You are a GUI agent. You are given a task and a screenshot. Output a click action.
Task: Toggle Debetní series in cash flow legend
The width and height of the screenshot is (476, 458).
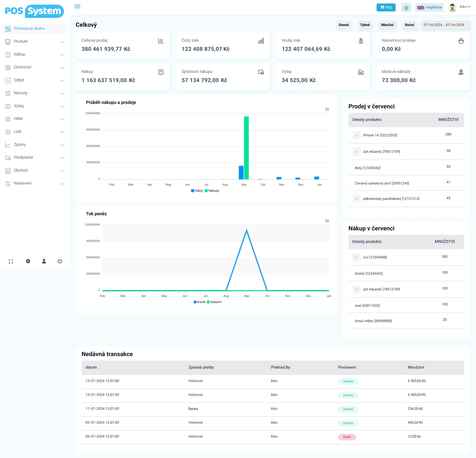tap(216, 302)
